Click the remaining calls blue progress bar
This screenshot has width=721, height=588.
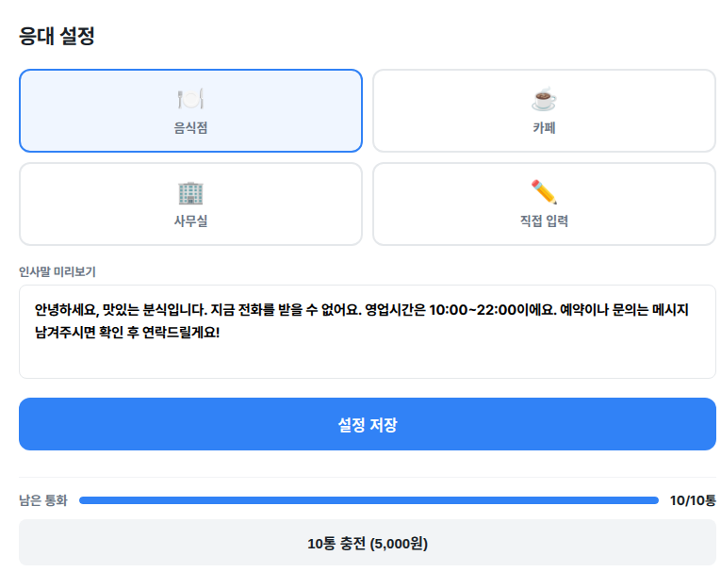tap(368, 500)
